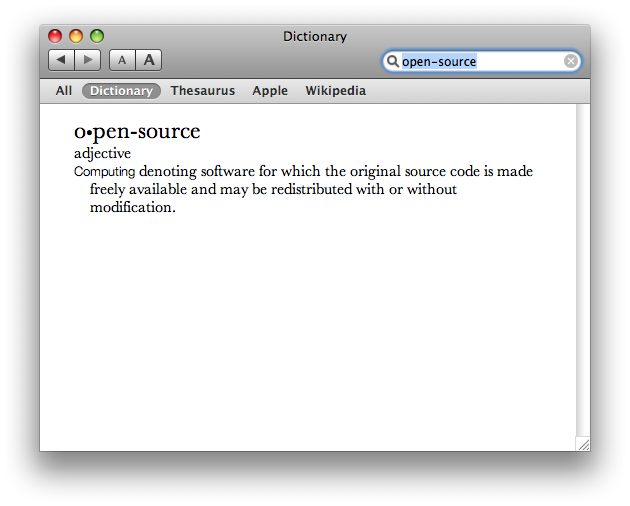Minimize the Dictionary window
630x506 pixels.
click(76, 36)
